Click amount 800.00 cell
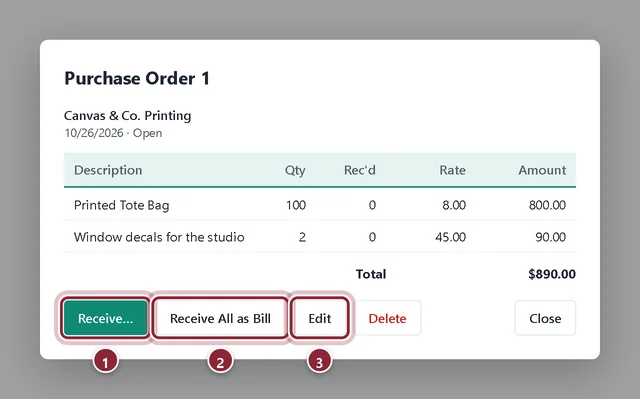The height and width of the screenshot is (399, 640). coord(547,205)
